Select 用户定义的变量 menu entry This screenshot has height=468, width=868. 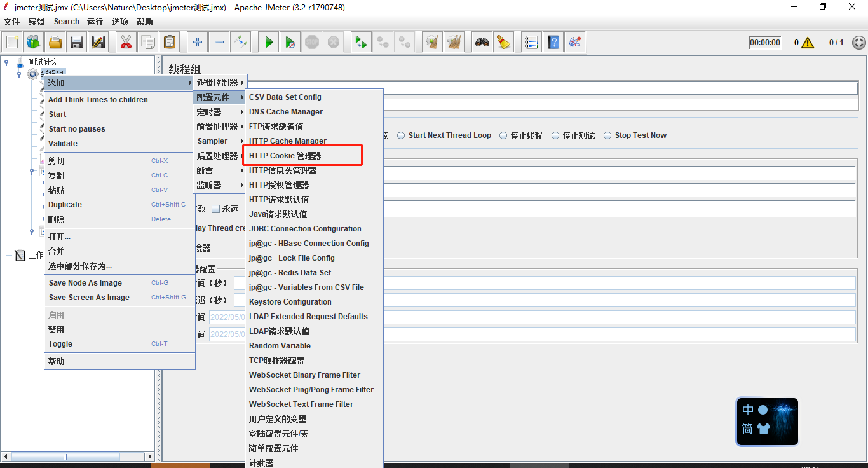[x=315, y=419]
